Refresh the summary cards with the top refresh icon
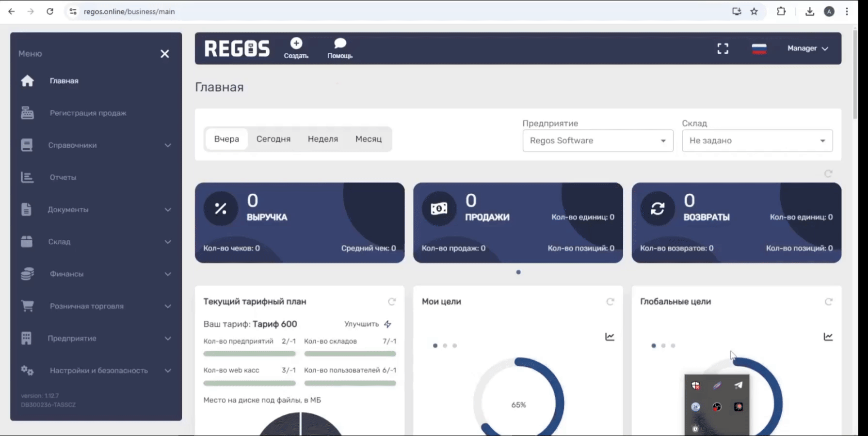868x436 pixels. 828,173
